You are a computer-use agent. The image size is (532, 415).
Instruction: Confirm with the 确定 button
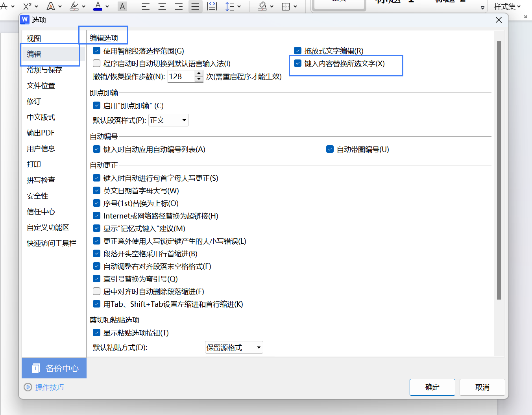pos(432,387)
